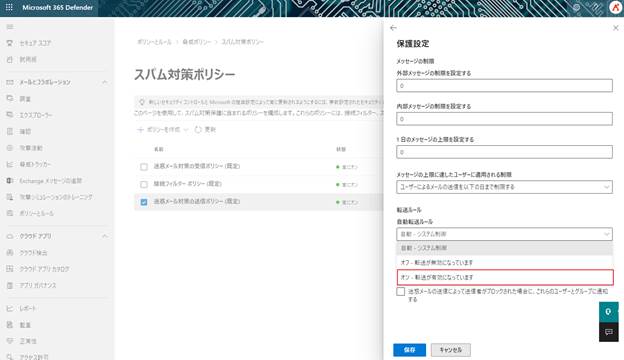Open the user account avatar icon
Viewport: 624px width, 360px height.
coord(615,8)
